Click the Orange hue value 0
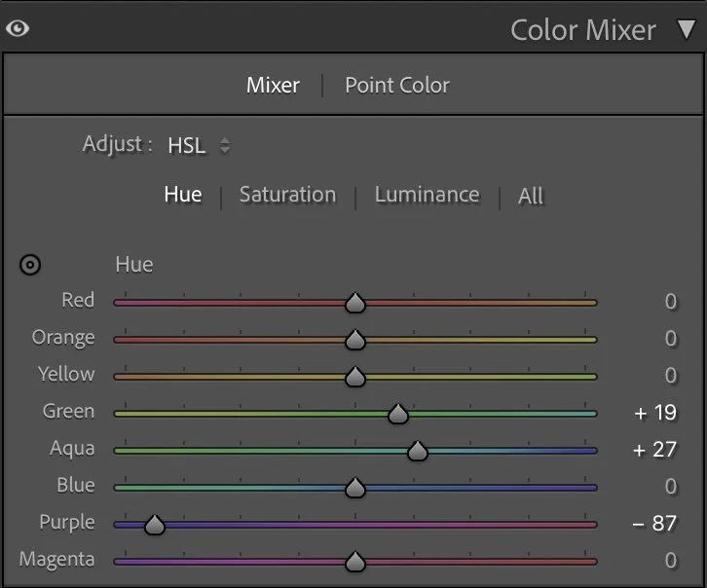Viewport: 707px width, 588px height. click(670, 339)
